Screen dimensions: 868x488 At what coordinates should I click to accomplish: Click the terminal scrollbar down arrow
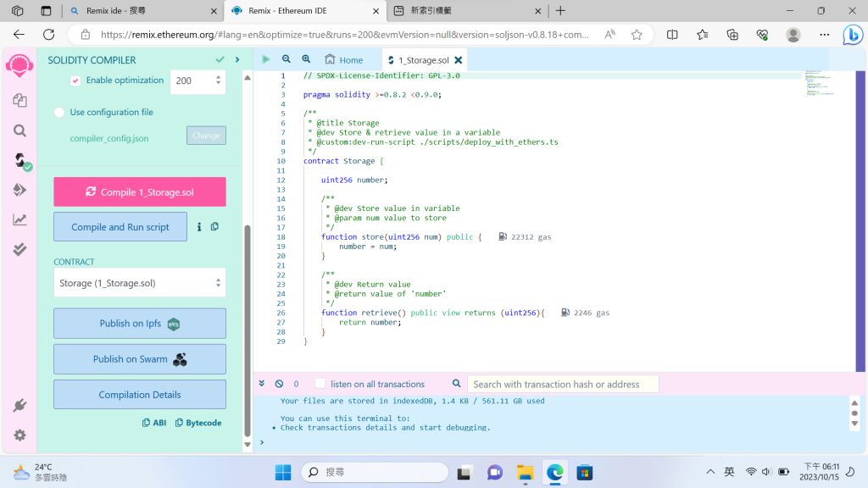854,424
